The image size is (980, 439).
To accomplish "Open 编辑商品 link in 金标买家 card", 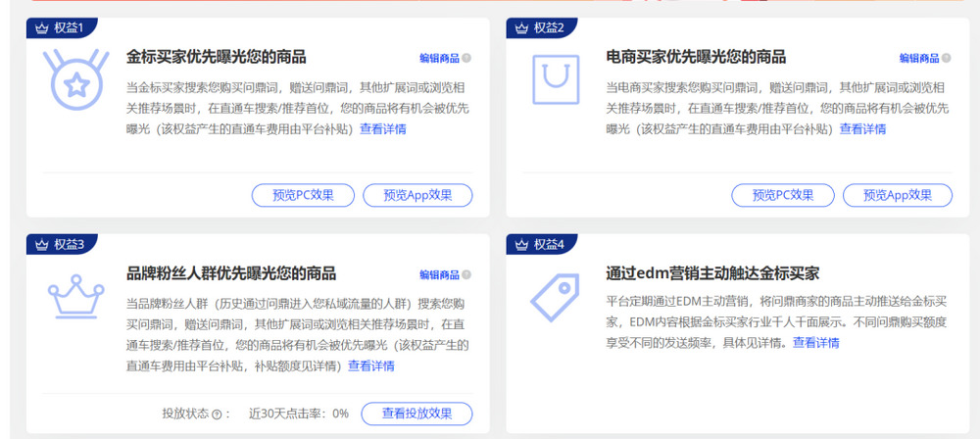I will tap(439, 58).
